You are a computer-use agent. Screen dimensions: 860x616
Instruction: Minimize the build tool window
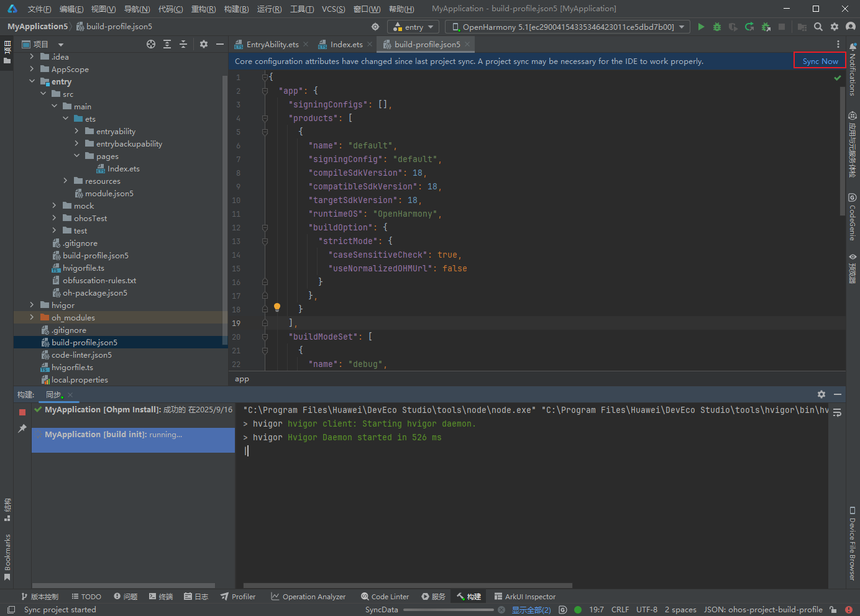838,394
